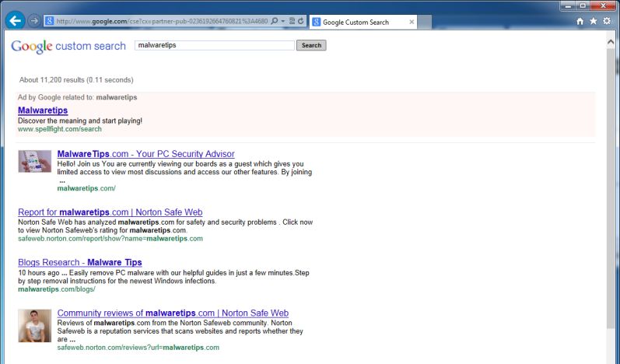The width and height of the screenshot is (620, 364).
Task: Click the site favicon in the address bar
Action: (x=50, y=21)
